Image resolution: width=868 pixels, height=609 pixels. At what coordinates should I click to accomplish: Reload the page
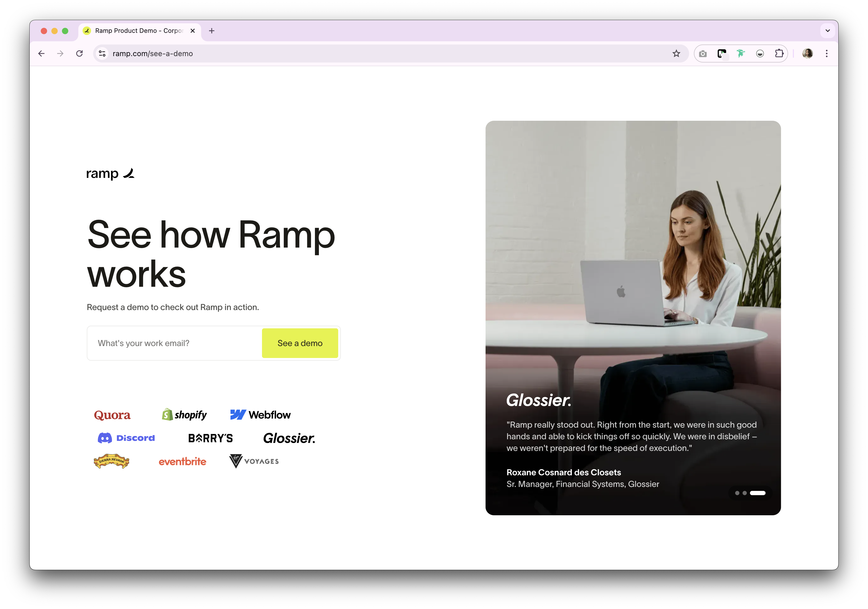click(79, 54)
